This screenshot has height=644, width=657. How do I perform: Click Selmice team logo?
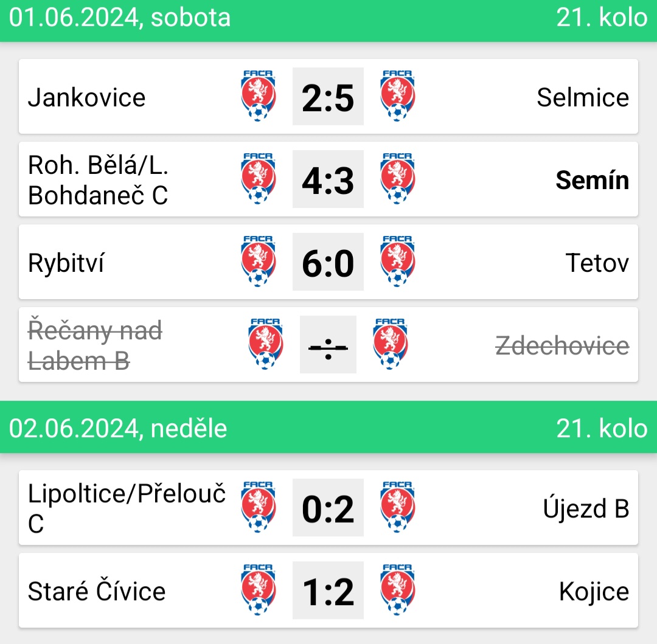pos(397,96)
